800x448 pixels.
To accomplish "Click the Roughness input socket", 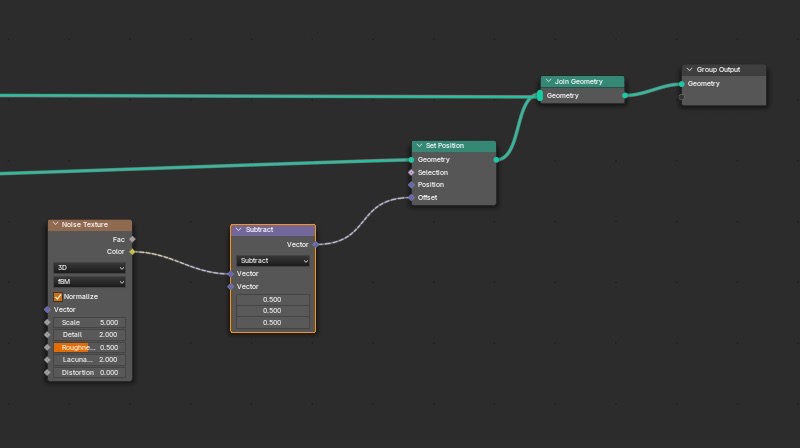I will point(47,347).
